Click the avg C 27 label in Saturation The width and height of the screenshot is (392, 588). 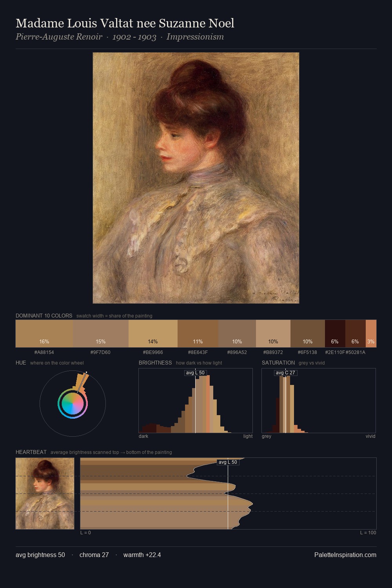point(285,373)
